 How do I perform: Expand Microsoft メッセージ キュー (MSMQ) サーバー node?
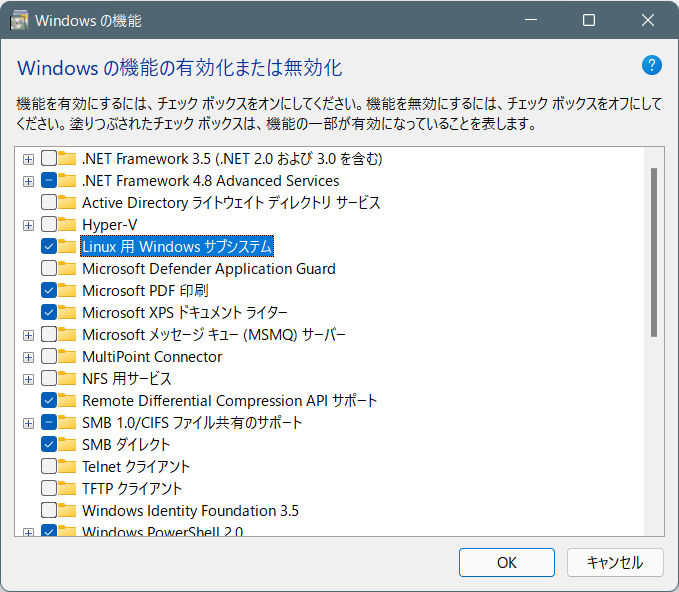tap(28, 335)
